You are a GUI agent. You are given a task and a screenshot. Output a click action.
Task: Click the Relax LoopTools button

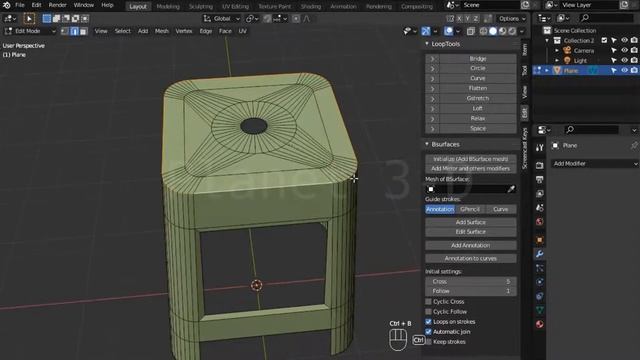tap(478, 118)
